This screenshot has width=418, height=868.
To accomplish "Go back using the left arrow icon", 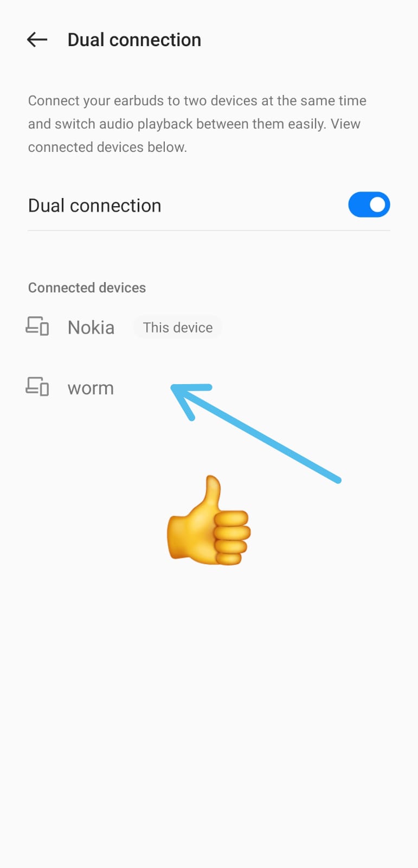I will 37,40.
